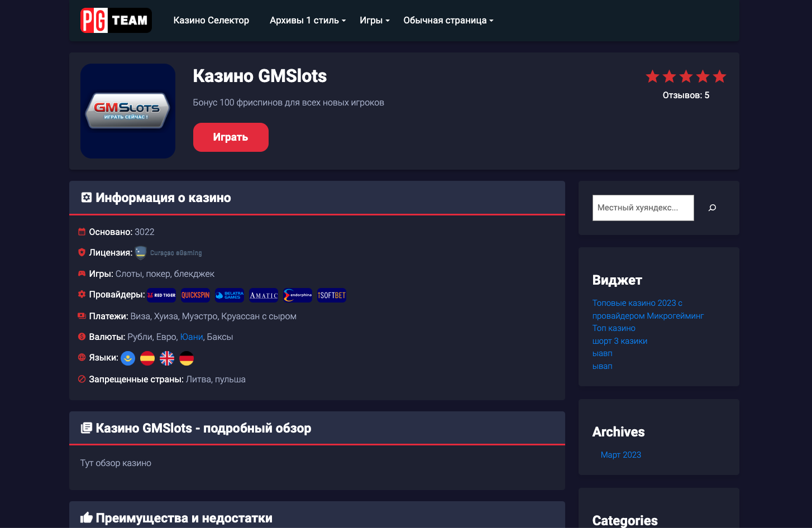This screenshot has height=528, width=812.
Task: Expand the Архивы 1 стиль dropdown
Action: pyautogui.click(x=307, y=21)
